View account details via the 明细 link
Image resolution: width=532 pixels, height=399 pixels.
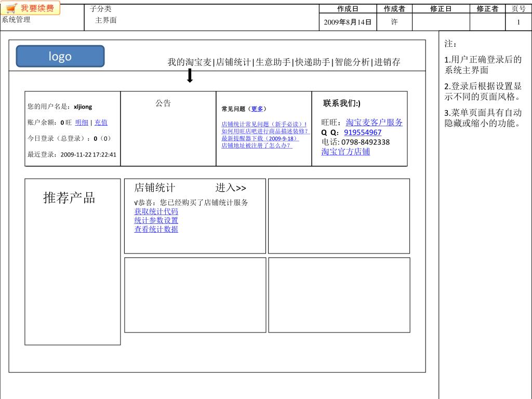(82, 123)
